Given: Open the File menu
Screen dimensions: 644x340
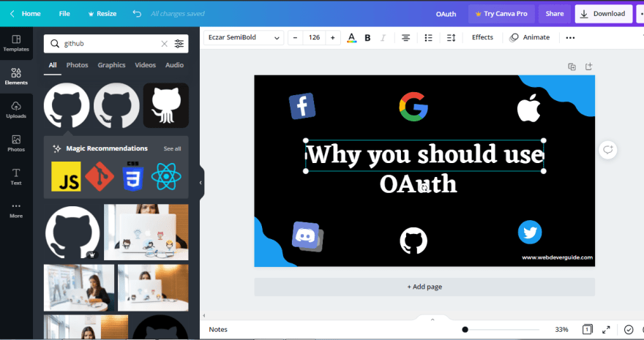Looking at the screenshot, I should 64,14.
